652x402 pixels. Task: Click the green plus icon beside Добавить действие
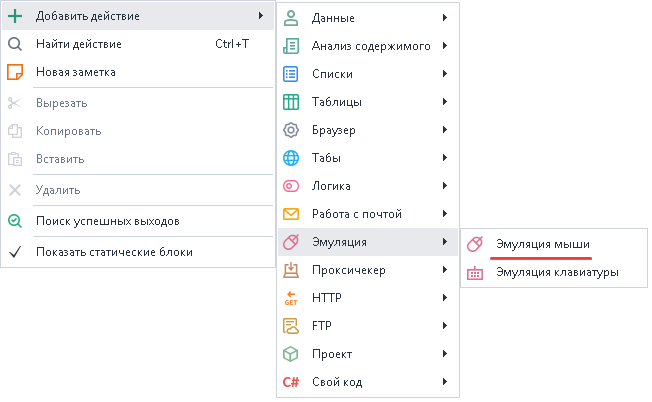[15, 16]
